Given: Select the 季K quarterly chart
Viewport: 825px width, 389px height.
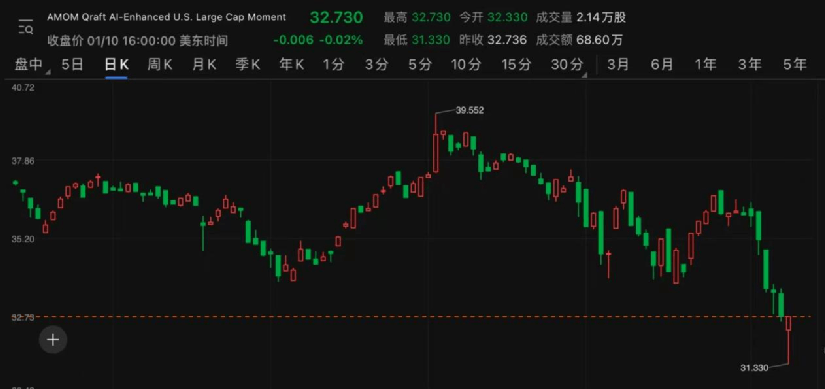Looking at the screenshot, I should [248, 65].
